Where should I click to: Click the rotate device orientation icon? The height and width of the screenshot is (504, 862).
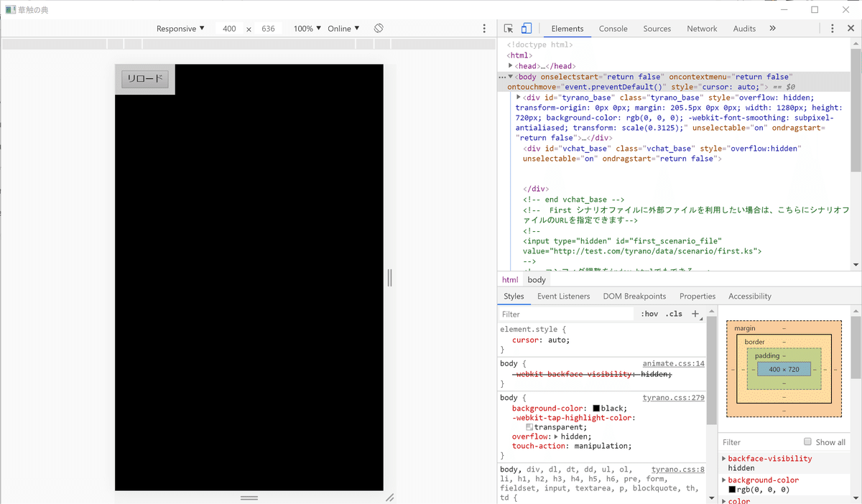tap(379, 29)
